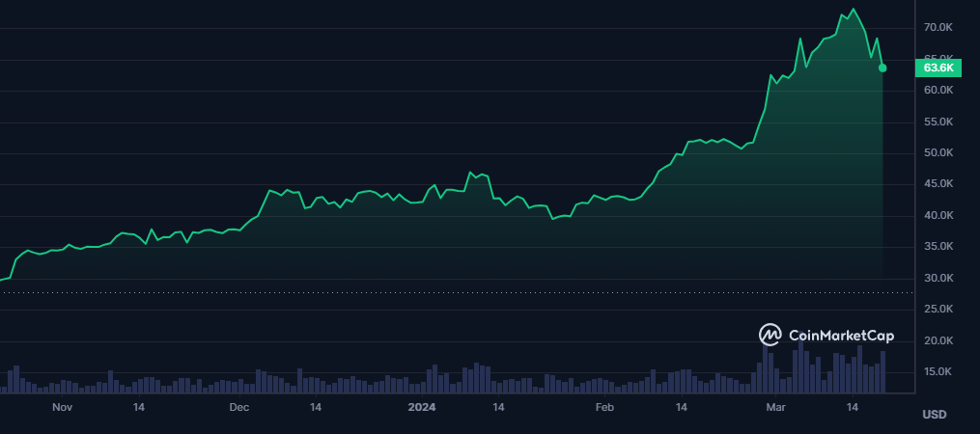Click the 50.0K price axis label
Viewport: 980px width, 434px height.
tap(938, 153)
